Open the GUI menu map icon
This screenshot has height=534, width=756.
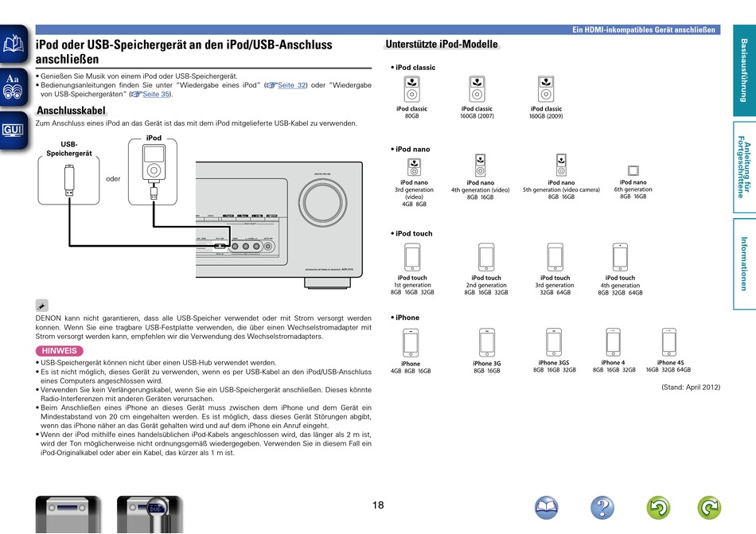(14, 131)
